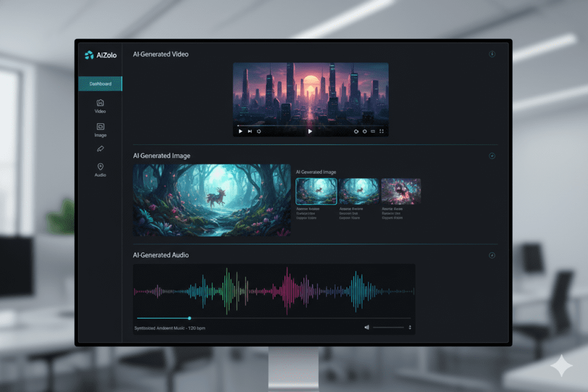588x392 pixels.
Task: Expand options icon for AI-Generated Audio section
Action: click(x=492, y=255)
